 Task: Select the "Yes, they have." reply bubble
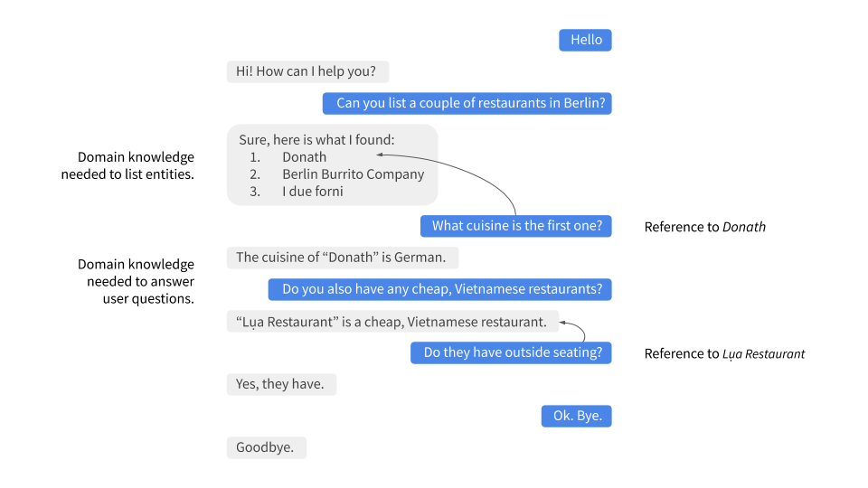point(280,384)
